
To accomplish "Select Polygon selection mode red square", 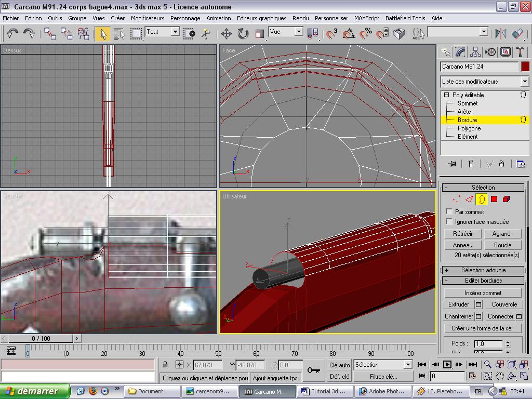I will pyautogui.click(x=494, y=199).
